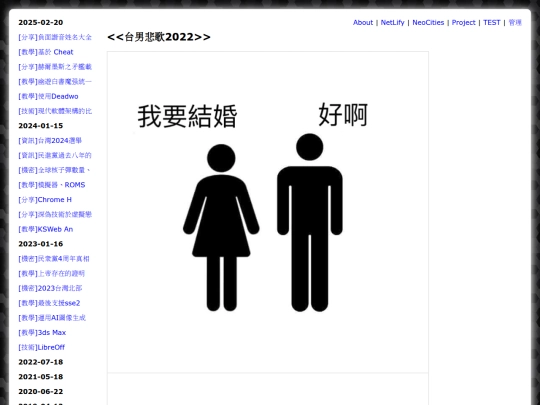Screen dimensions: 540x405
Task: Open the [分享]深偽技術 post
Action: (55, 215)
